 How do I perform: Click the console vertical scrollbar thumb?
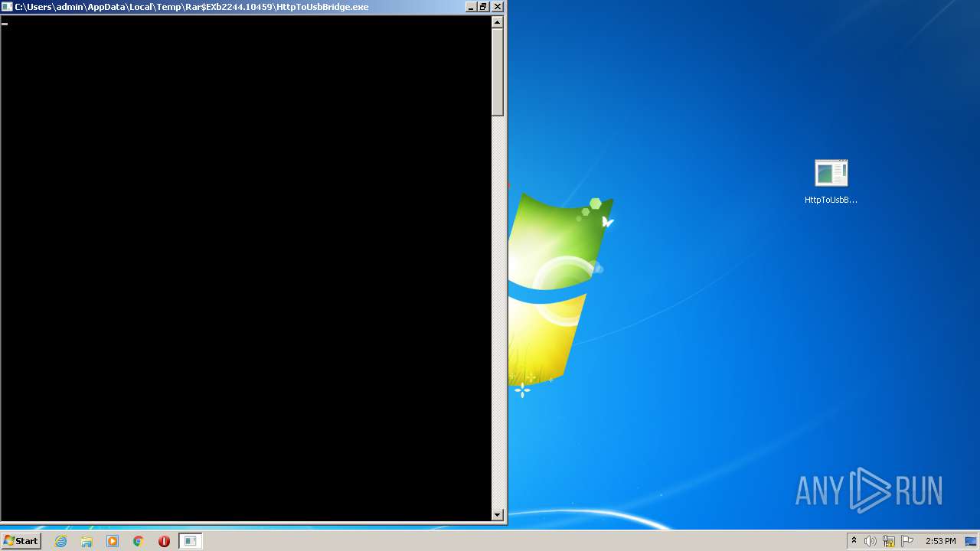[498, 72]
